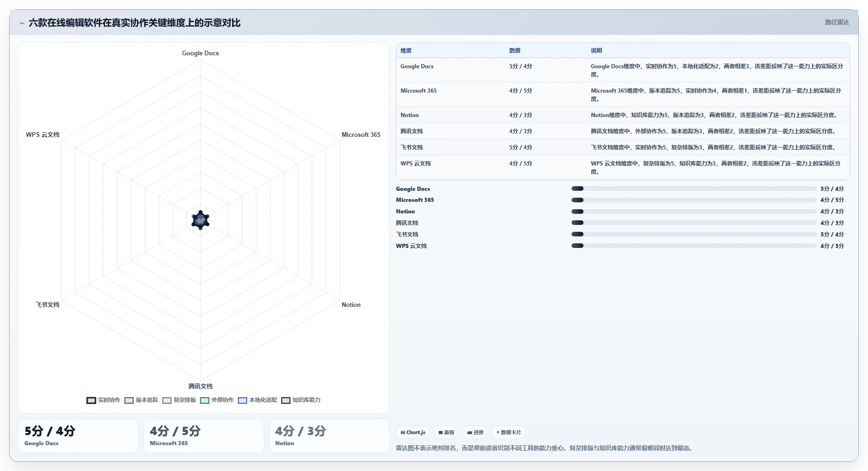Click the 飞书文档 progress bar
The width and height of the screenshot is (868, 471).
click(693, 234)
